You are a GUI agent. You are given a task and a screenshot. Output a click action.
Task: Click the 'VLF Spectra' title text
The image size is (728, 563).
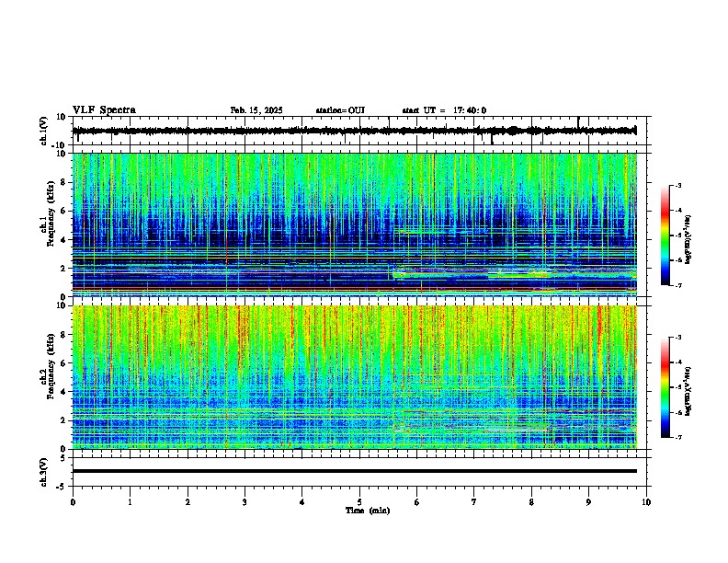click(x=104, y=110)
